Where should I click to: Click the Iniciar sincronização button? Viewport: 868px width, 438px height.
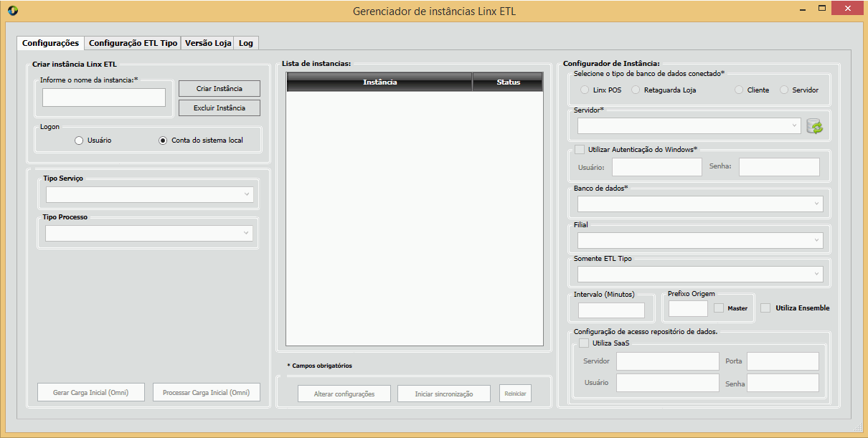pos(444,394)
